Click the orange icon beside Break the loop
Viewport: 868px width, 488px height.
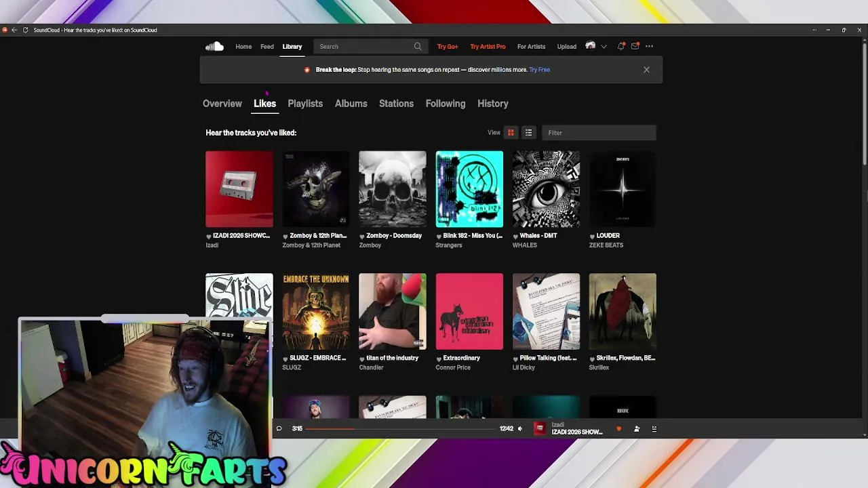[307, 70]
